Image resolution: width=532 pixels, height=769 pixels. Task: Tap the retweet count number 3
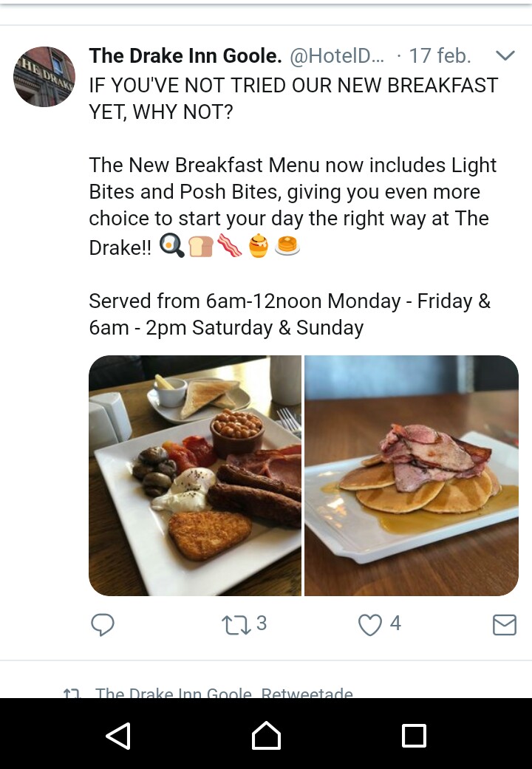261,624
